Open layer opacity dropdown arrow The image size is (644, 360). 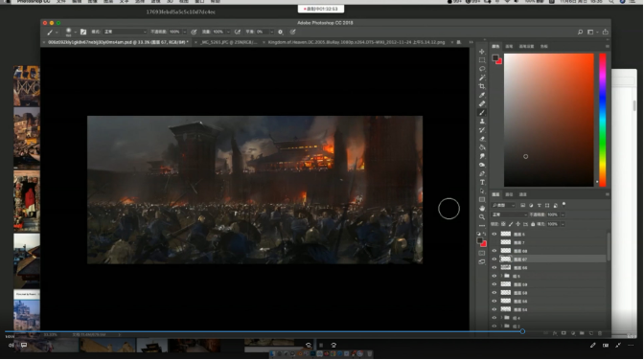click(x=563, y=214)
